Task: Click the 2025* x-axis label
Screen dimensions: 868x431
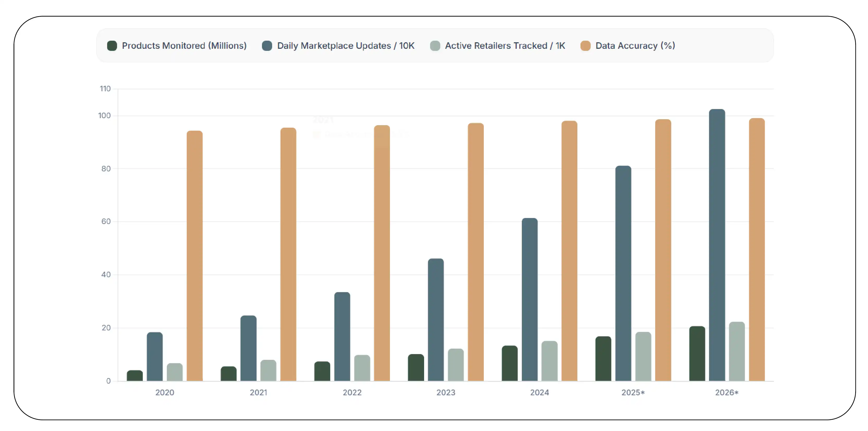Action: coord(633,393)
